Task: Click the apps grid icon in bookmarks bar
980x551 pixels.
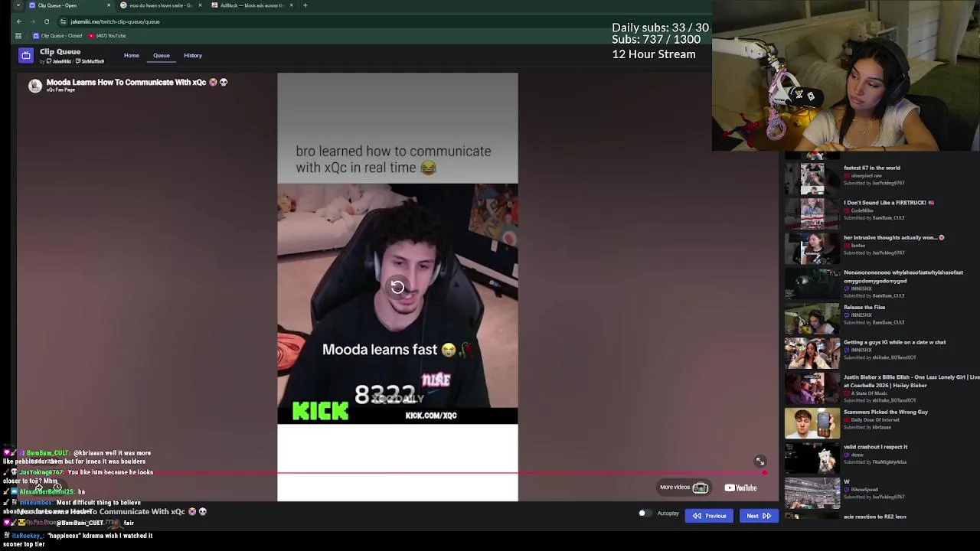Action: point(18,36)
